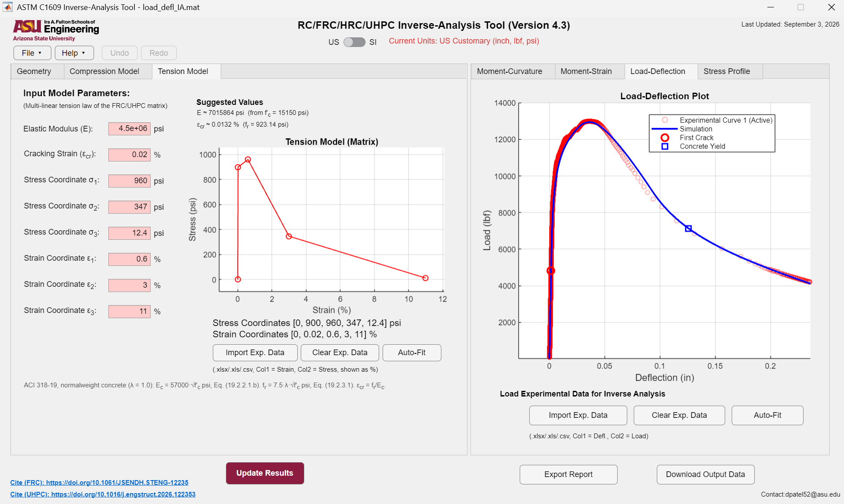The width and height of the screenshot is (844, 504).
Task: Click the Strain Coordinates summary text
Action: click(x=295, y=334)
